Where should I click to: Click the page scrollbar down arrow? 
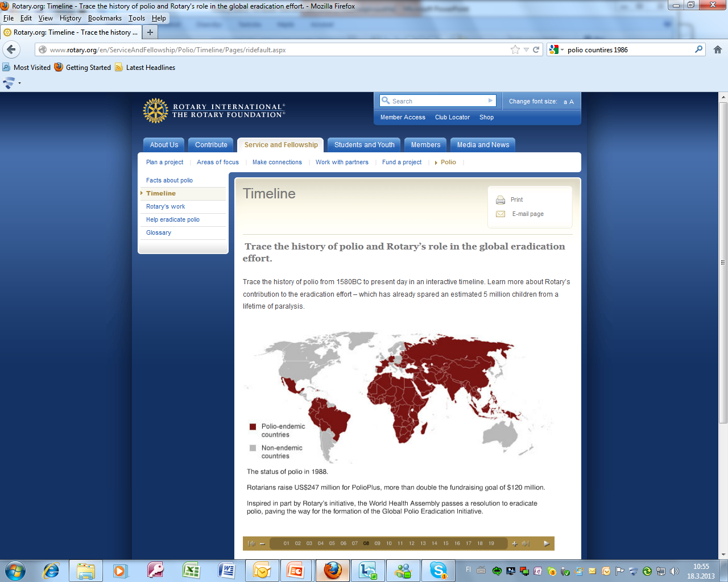click(x=723, y=554)
